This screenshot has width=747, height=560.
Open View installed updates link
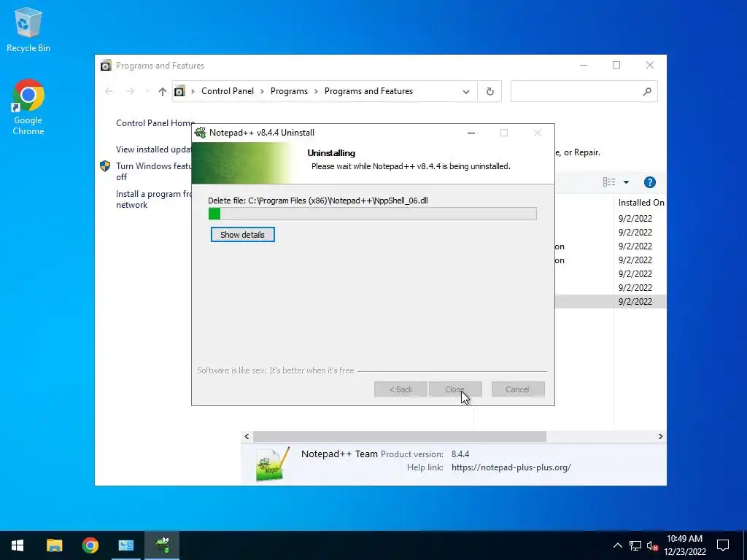pos(154,149)
